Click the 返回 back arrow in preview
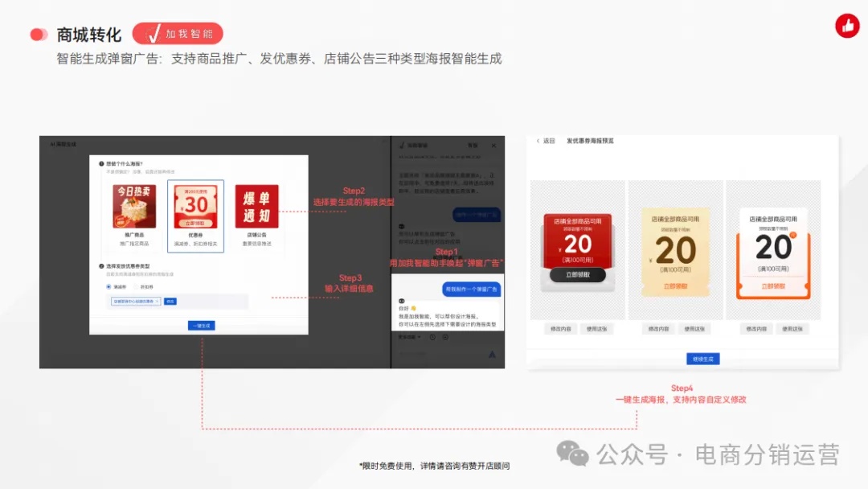This screenshot has width=868, height=489. pyautogui.click(x=538, y=142)
